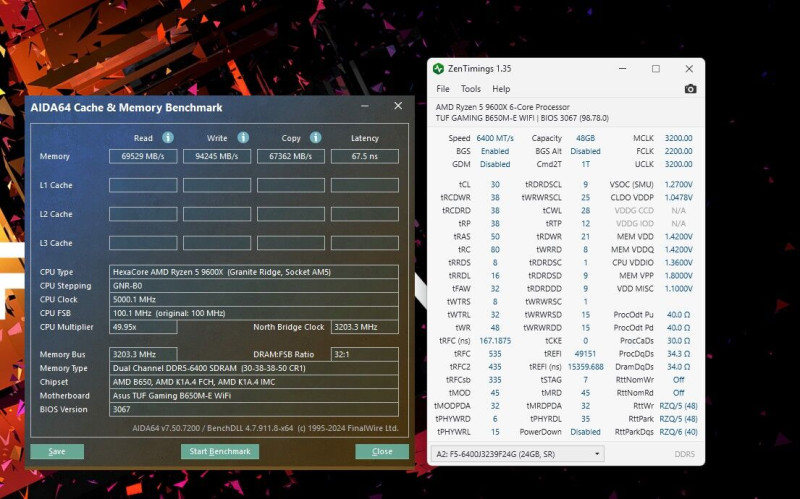Viewport: 800px width, 499px height.
Task: Click the ZenTimings app icon in title bar
Action: (x=438, y=68)
